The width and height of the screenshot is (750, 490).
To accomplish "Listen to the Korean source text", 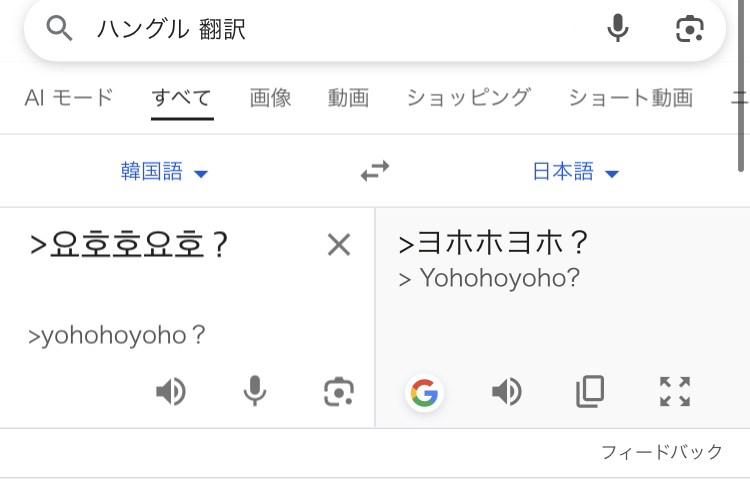I will pyautogui.click(x=171, y=392).
